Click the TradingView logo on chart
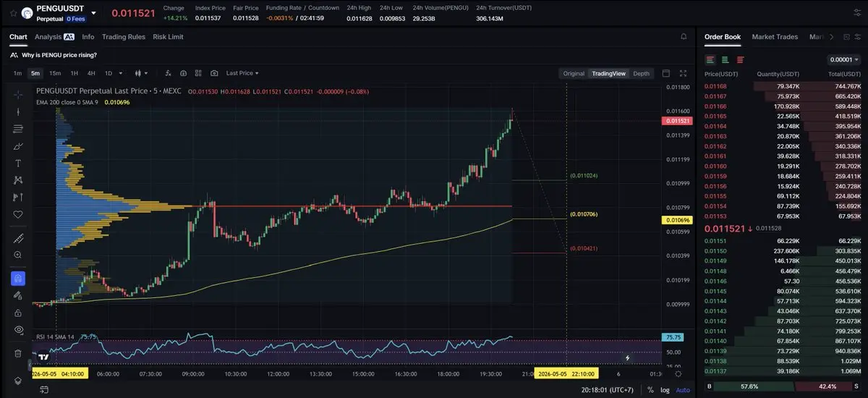The width and height of the screenshot is (868, 398). click(x=44, y=356)
